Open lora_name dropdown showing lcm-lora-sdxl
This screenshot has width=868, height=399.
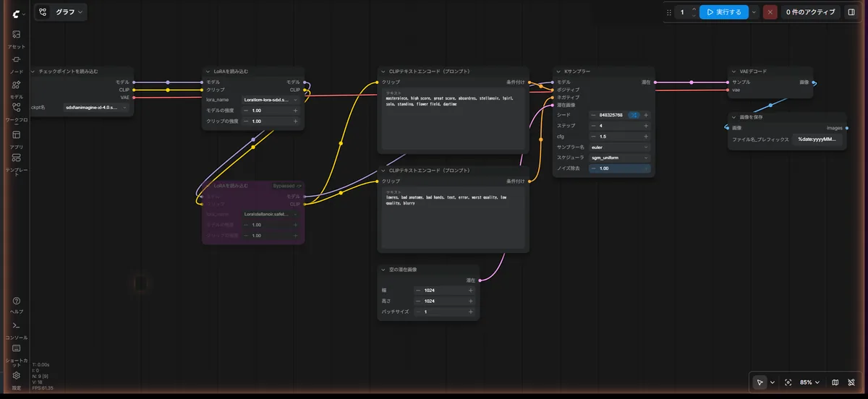pos(271,100)
